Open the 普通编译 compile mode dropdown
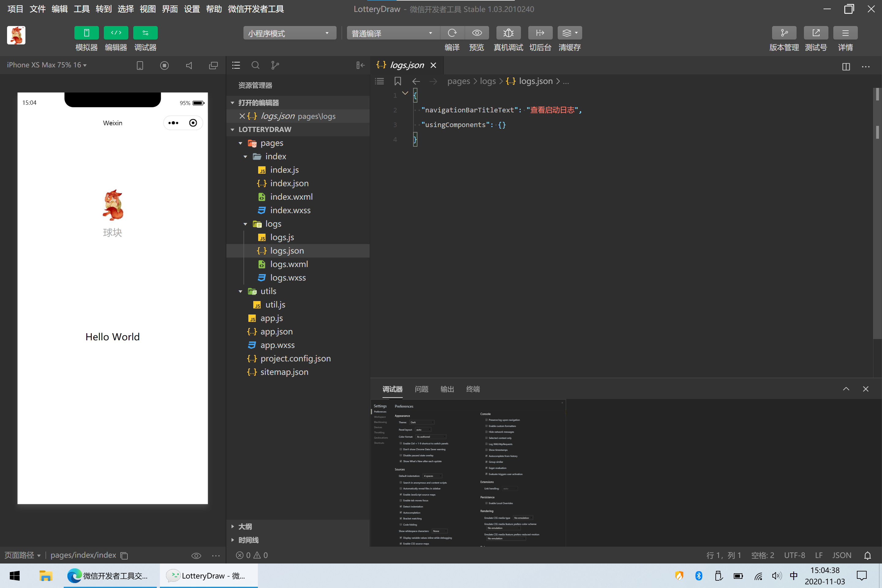Screen dimensions: 882x588 392,33
